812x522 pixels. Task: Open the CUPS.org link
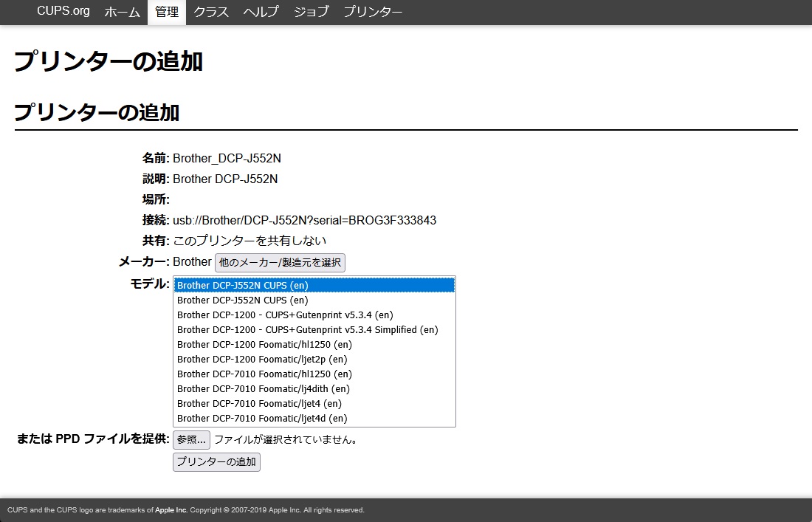click(x=63, y=11)
